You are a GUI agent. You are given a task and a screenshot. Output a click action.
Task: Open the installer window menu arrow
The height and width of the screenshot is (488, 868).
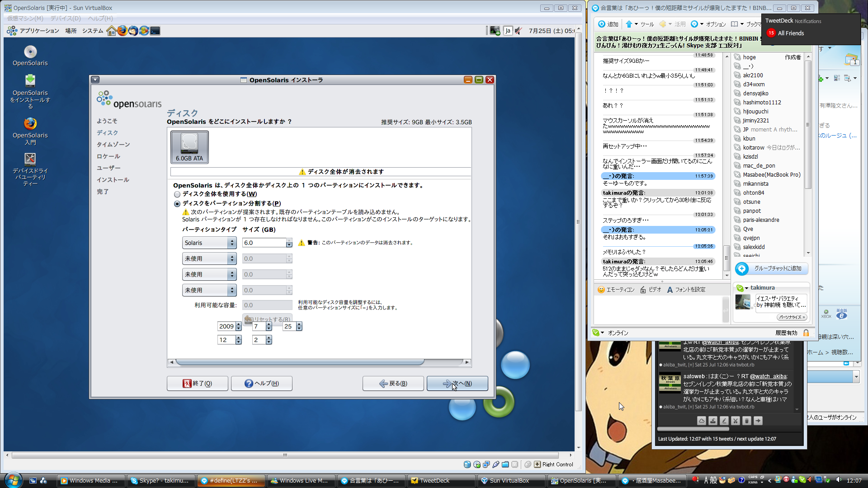point(95,80)
